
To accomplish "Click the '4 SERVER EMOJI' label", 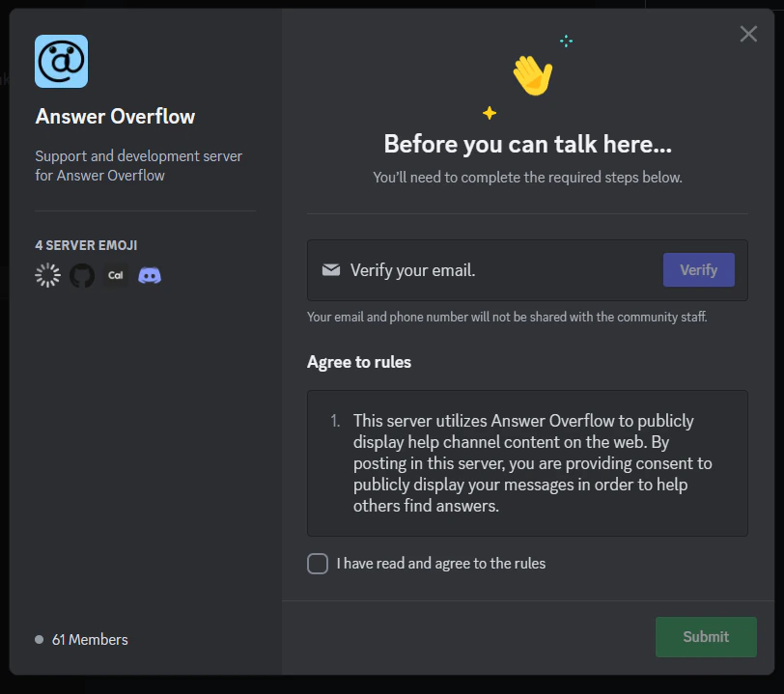I will [86, 245].
